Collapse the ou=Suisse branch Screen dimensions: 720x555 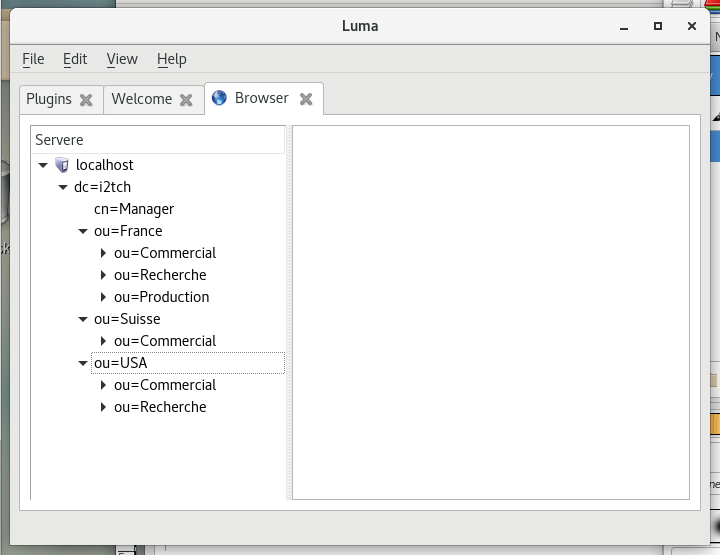pyautogui.click(x=83, y=319)
